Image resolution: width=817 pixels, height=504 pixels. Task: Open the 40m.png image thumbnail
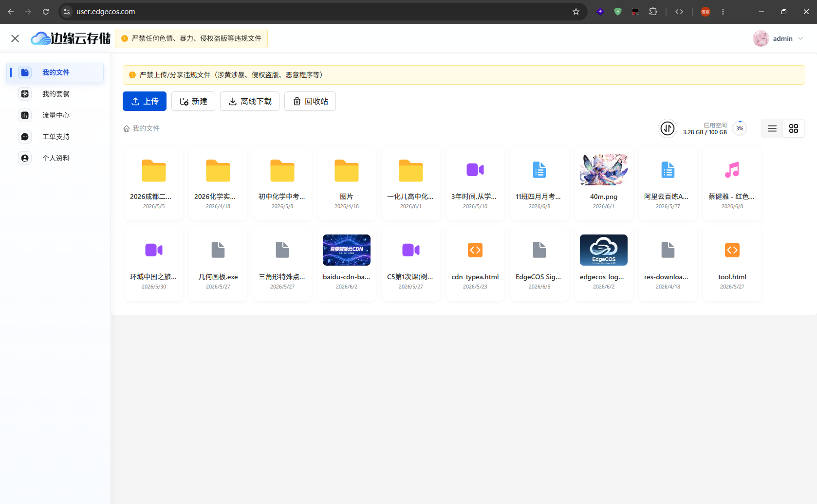[x=604, y=170]
